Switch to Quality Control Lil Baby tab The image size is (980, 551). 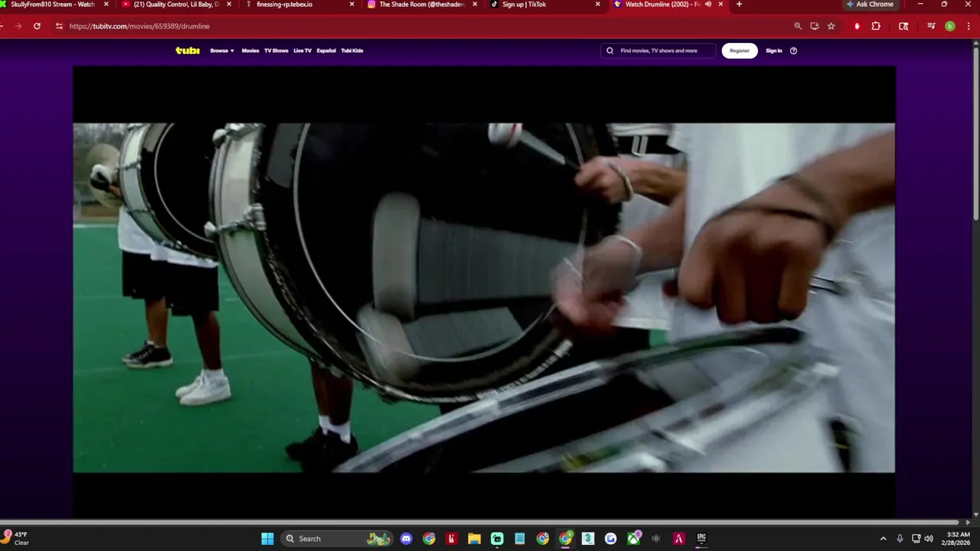click(x=176, y=5)
